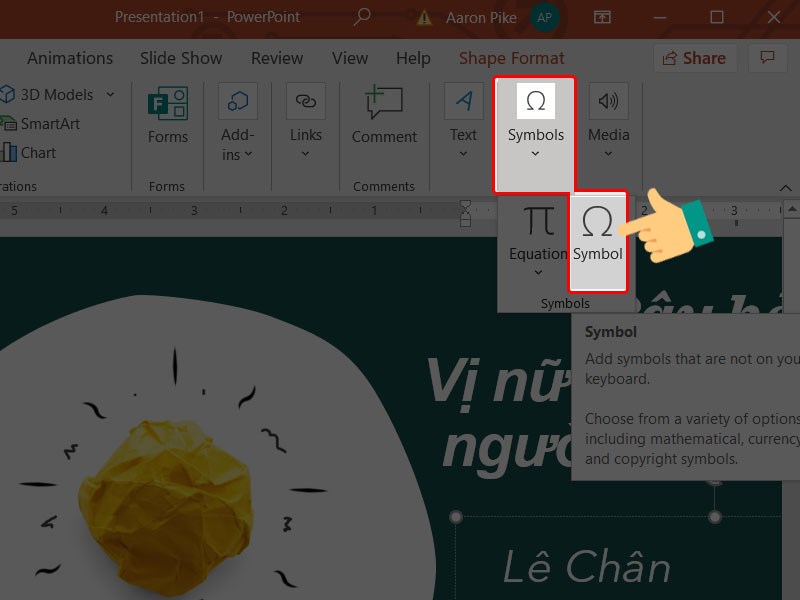Click the indent marker on the ruler

tap(465, 211)
